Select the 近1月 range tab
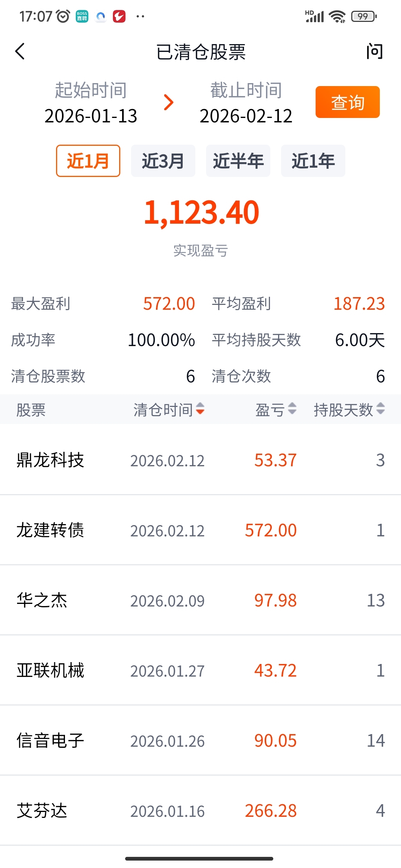 coord(88,161)
